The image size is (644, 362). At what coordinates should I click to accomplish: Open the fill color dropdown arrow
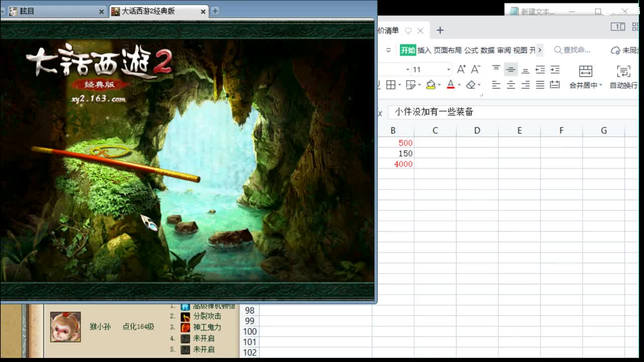pyautogui.click(x=439, y=85)
